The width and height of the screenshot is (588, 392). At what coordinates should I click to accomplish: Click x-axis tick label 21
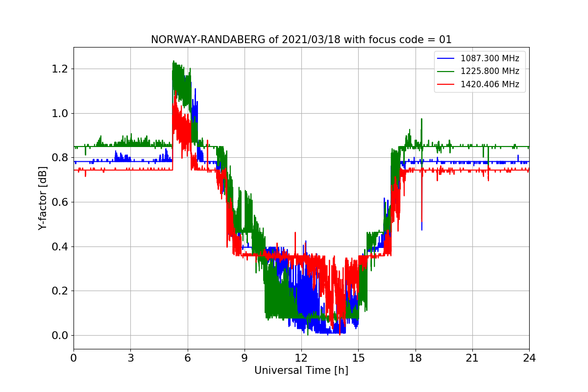472,358
